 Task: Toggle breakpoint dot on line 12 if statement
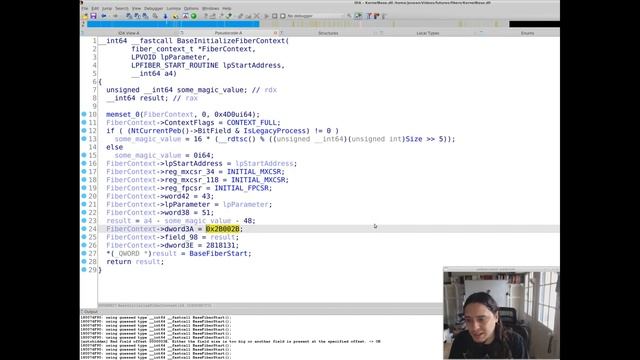[x=84, y=131]
